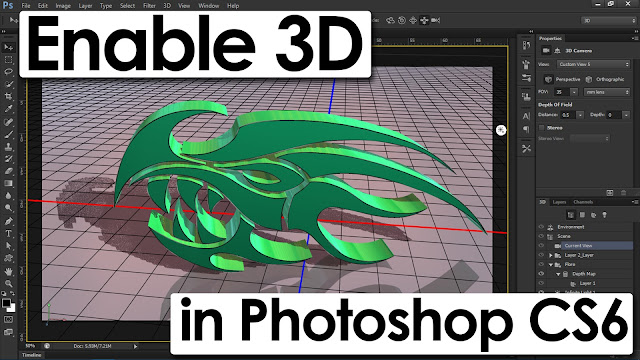Select the Custom Shape tool

pyautogui.click(x=8, y=258)
